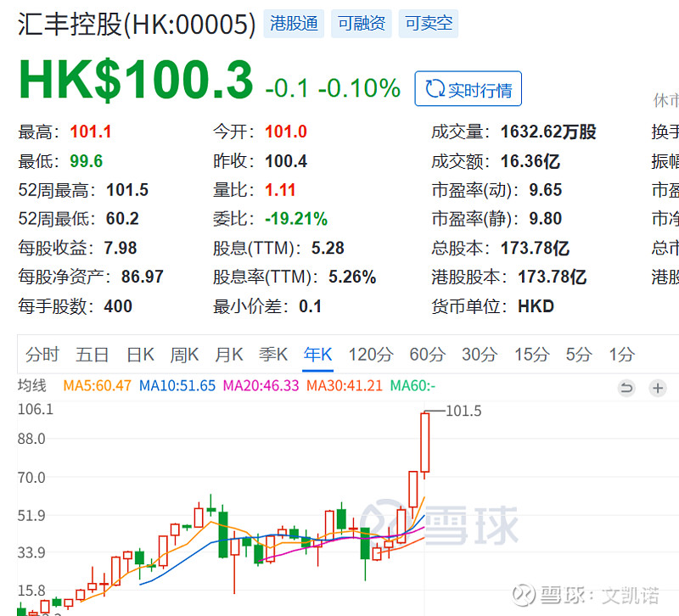The image size is (679, 616).
Task: Click the 今开 value 101.0
Action: tap(286, 132)
